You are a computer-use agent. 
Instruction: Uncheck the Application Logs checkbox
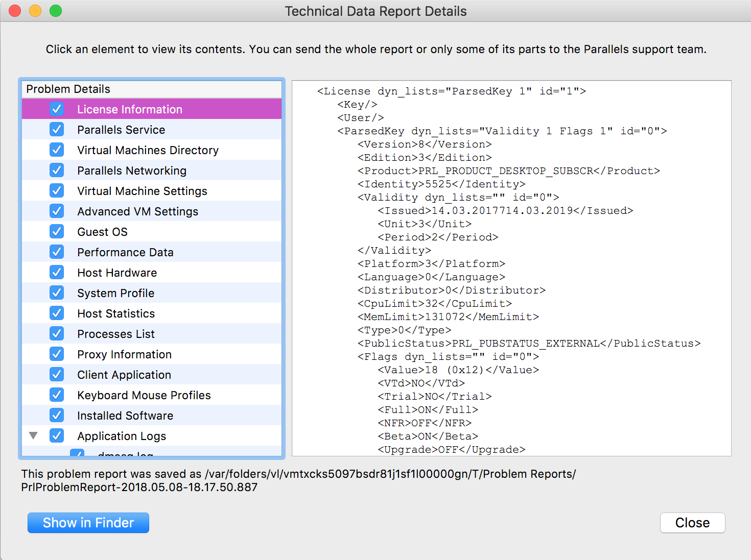(57, 436)
